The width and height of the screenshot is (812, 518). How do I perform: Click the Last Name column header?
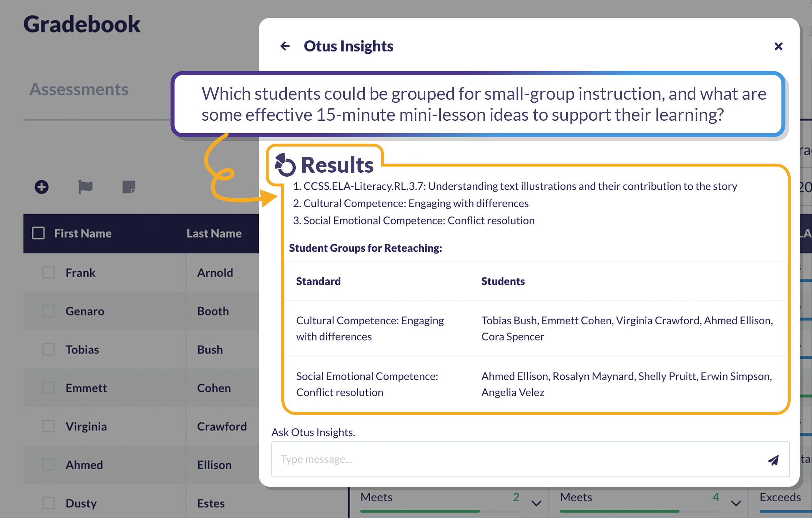pyautogui.click(x=214, y=233)
